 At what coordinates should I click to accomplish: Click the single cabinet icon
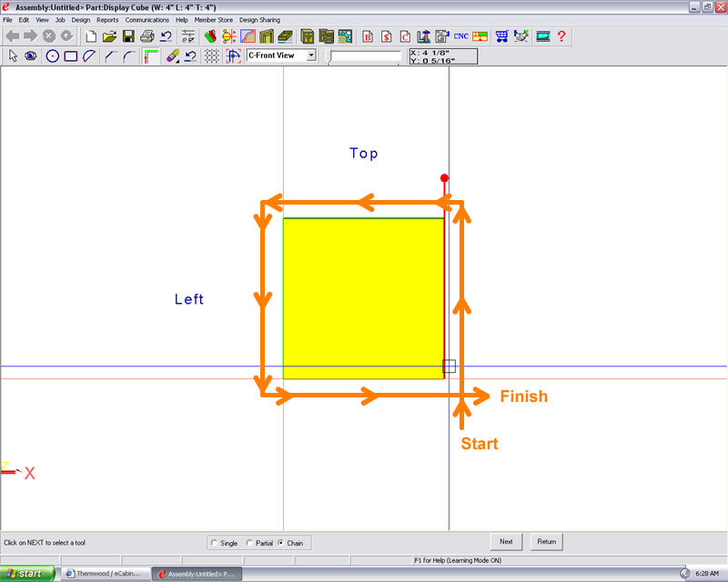308,36
